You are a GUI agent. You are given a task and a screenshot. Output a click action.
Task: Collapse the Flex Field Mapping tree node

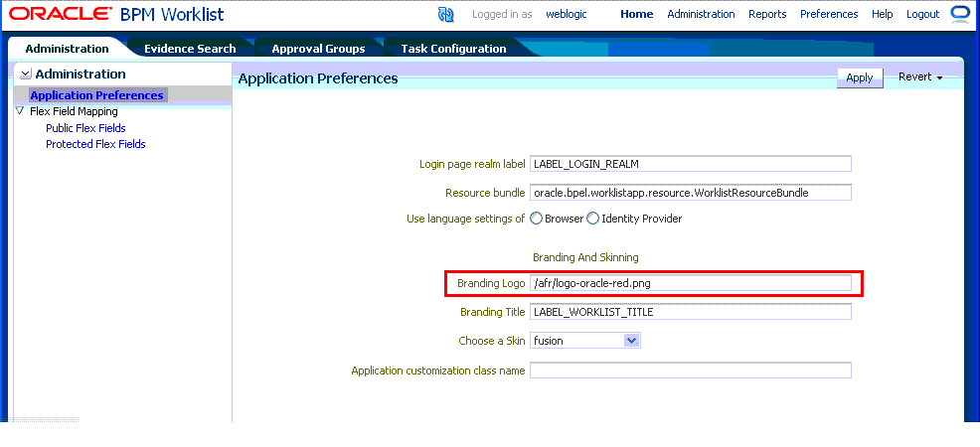tap(20, 111)
